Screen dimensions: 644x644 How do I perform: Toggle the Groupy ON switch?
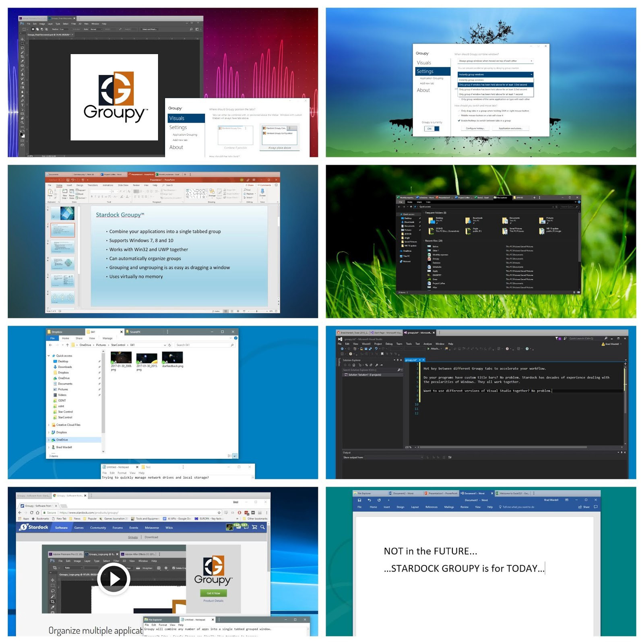(x=431, y=129)
